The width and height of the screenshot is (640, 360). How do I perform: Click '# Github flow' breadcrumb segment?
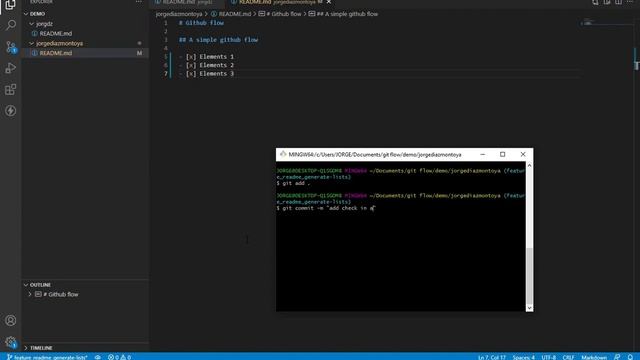click(280, 14)
